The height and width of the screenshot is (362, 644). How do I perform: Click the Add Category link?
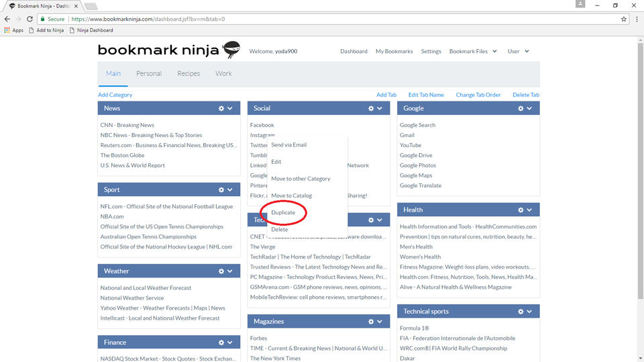tap(115, 95)
